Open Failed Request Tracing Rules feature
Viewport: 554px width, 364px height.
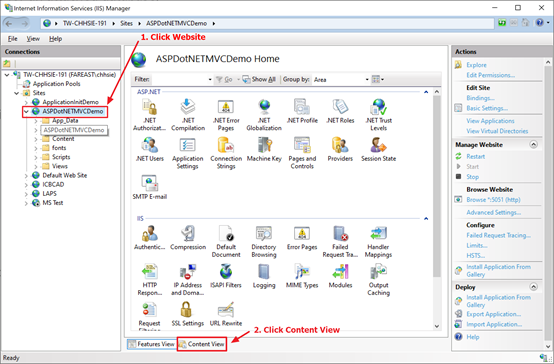click(340, 241)
